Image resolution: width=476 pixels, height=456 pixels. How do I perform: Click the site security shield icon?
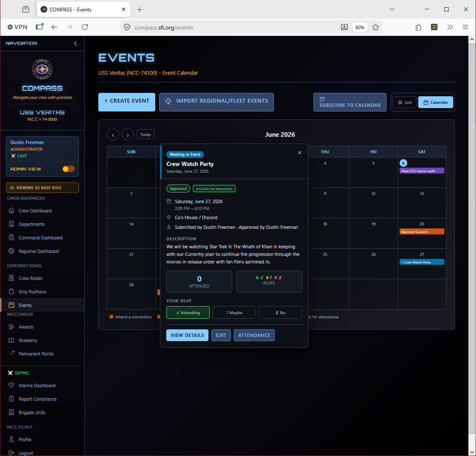point(127,27)
